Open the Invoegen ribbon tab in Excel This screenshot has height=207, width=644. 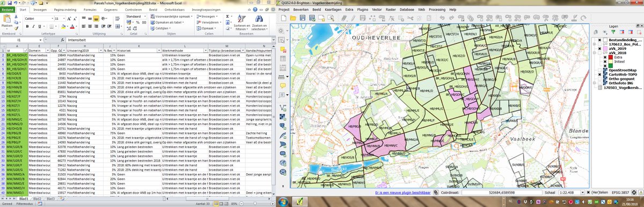pos(40,10)
